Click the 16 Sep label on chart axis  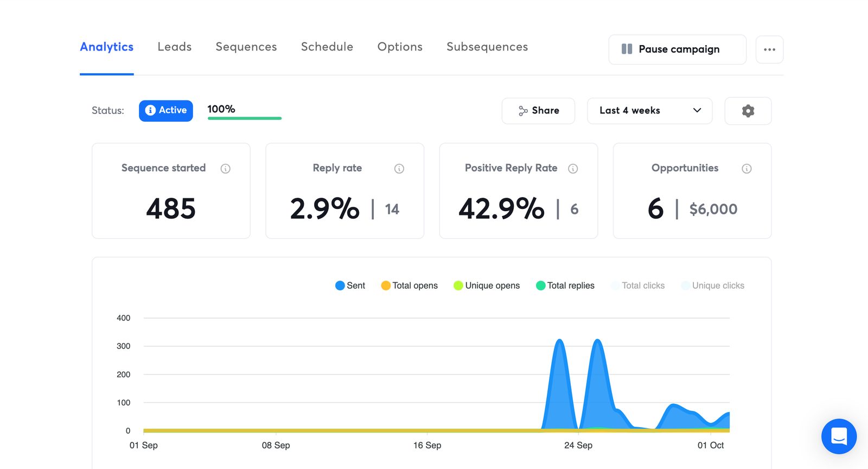pyautogui.click(x=427, y=446)
